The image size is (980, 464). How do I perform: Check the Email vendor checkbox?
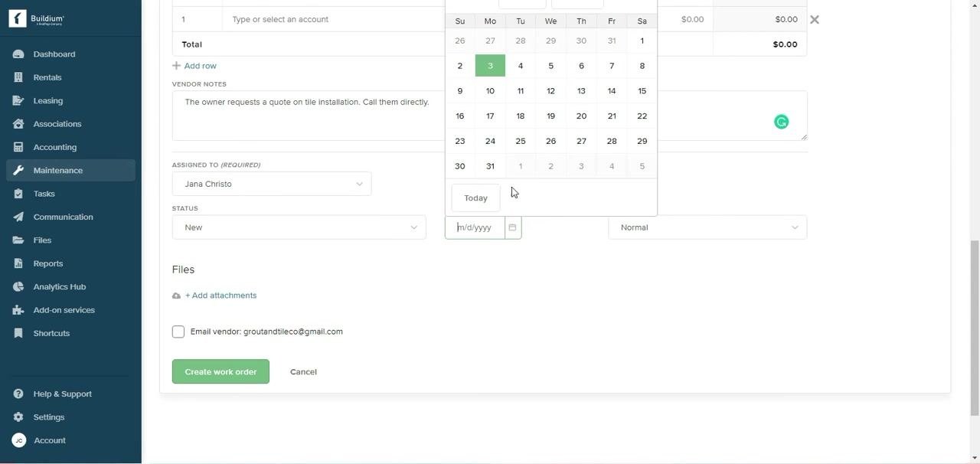click(178, 332)
